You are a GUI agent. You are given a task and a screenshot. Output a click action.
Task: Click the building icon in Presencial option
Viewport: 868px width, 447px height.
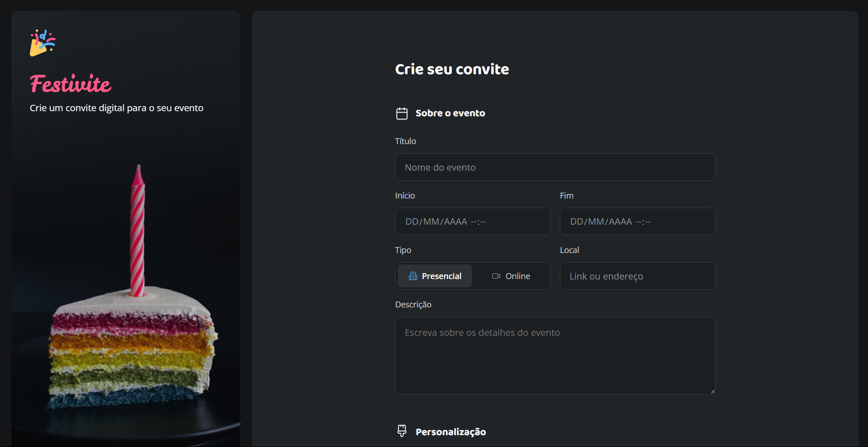pos(413,276)
